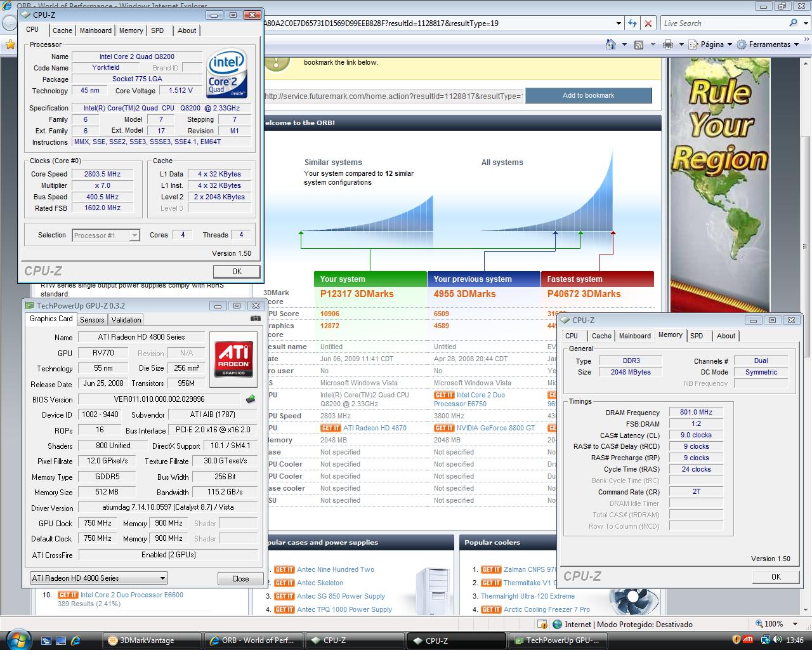The height and width of the screenshot is (650, 812).
Task: Click OK in the CPU-Z memory window
Action: [x=776, y=576]
